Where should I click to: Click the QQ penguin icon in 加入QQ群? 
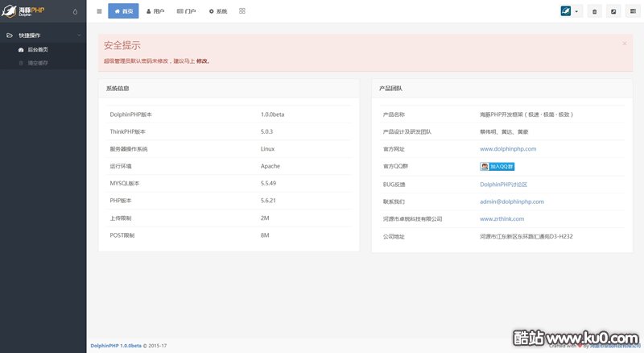pos(485,166)
